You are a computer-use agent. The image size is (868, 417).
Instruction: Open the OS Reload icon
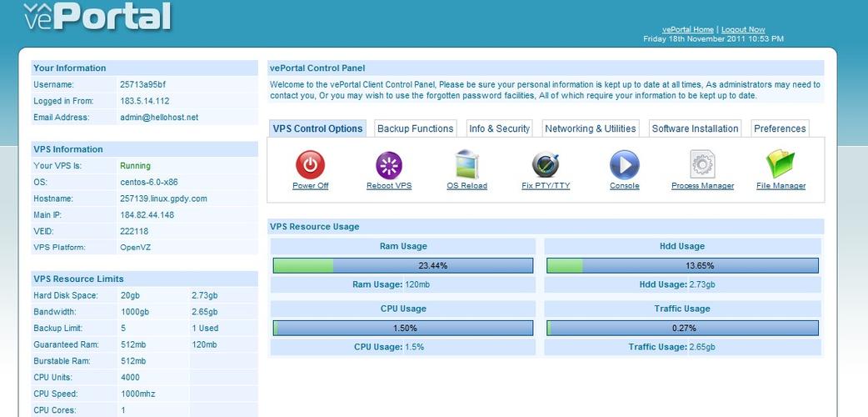click(x=466, y=164)
